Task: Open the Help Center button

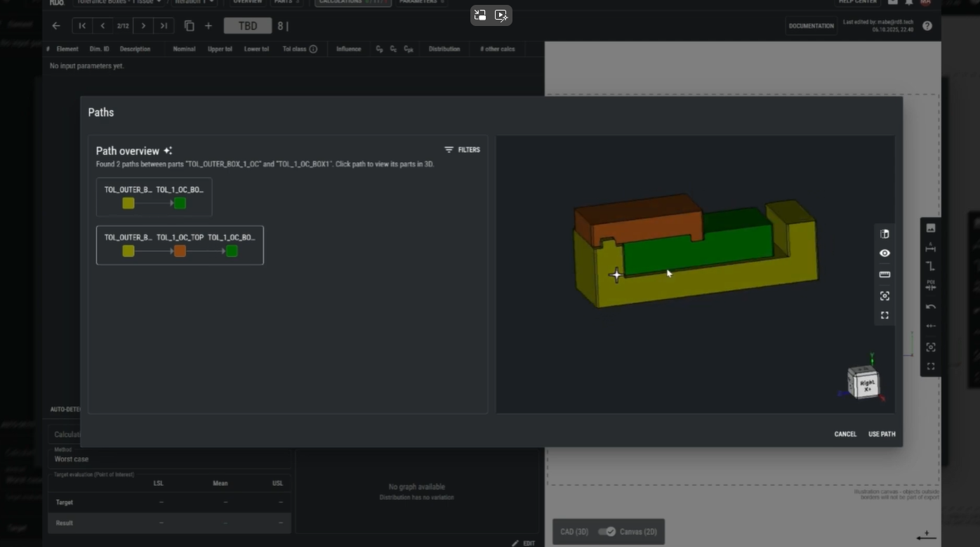Action: [x=857, y=2]
